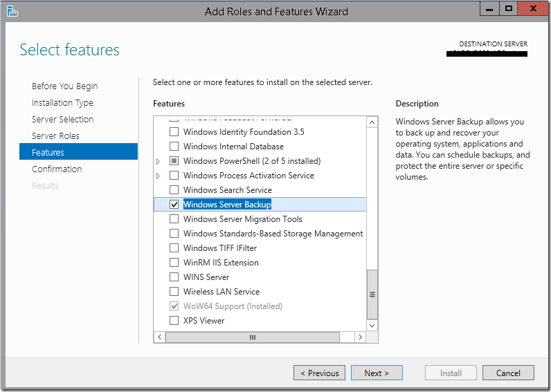Viewport: 551px width, 392px height.
Task: Enable Windows Process Activation Service checkbox
Action: point(174,176)
